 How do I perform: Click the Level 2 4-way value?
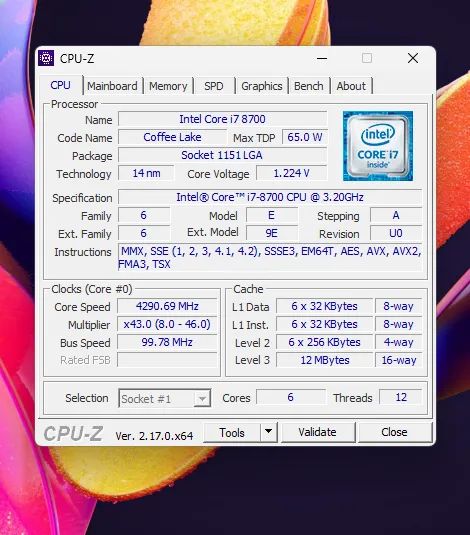pyautogui.click(x=399, y=342)
